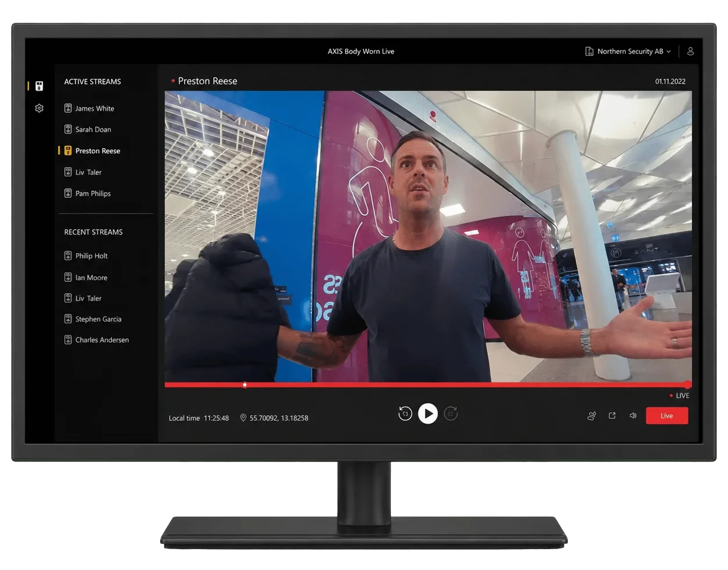Rewind the stream with the skip-back button

coord(405,414)
